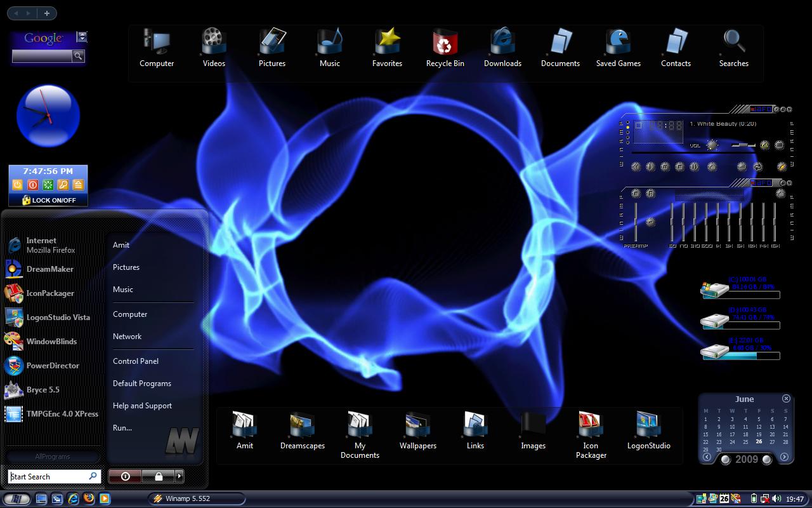Open Control Panel from the start menu
812x508 pixels.
[x=136, y=361]
